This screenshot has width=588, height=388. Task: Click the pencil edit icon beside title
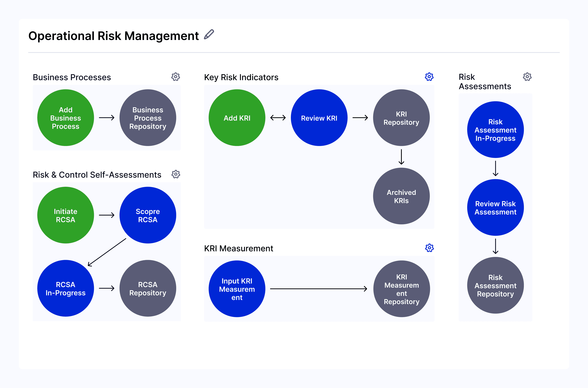(209, 34)
